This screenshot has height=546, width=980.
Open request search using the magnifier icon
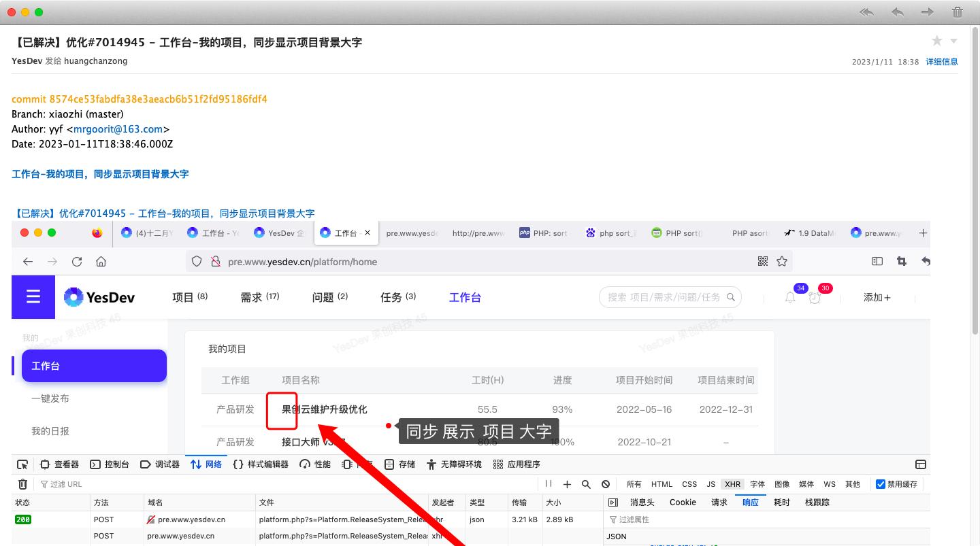click(586, 483)
